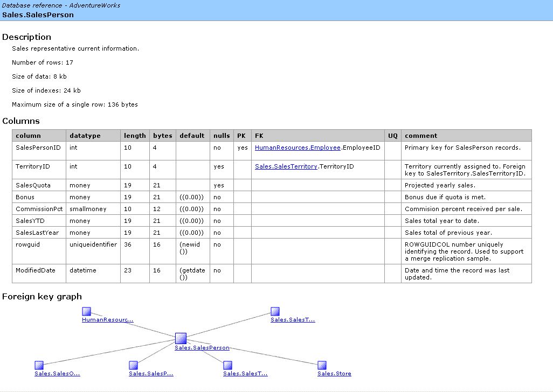553x392 pixels.
Task: Select the SalesLastYear column name cell
Action: tap(39, 233)
